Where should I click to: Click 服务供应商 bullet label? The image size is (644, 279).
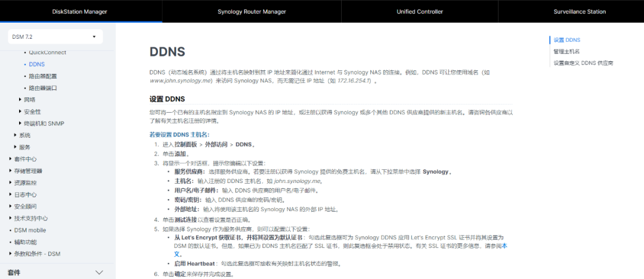[x=190, y=172]
